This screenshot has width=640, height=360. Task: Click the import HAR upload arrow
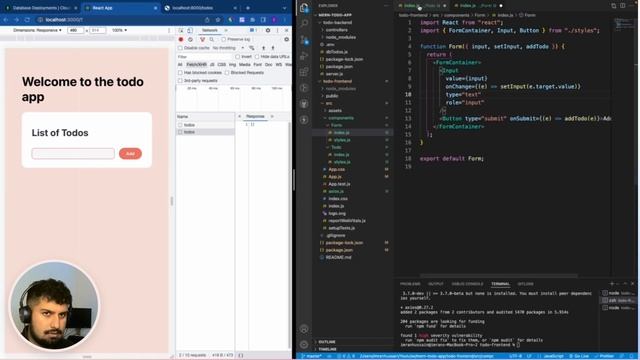point(264,48)
